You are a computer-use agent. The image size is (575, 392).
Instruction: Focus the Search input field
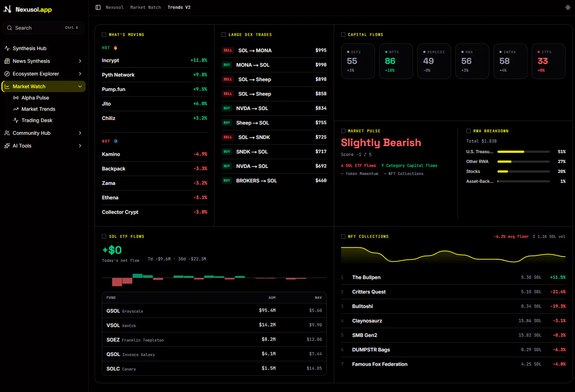coord(44,28)
